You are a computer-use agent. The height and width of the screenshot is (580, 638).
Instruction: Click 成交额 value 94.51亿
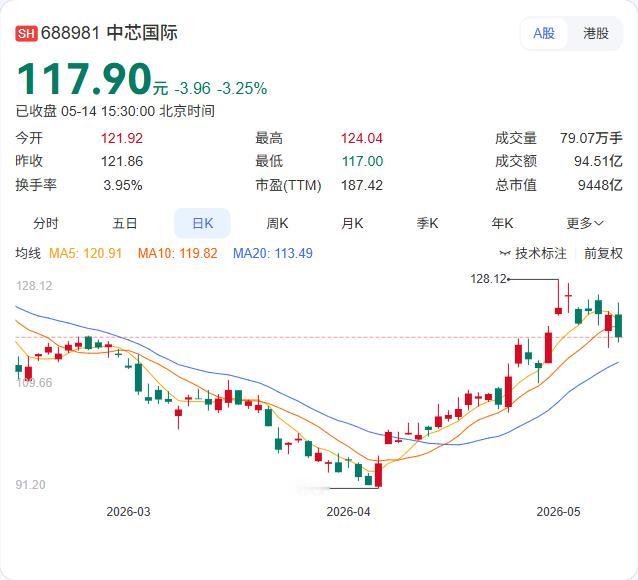pyautogui.click(x=598, y=161)
